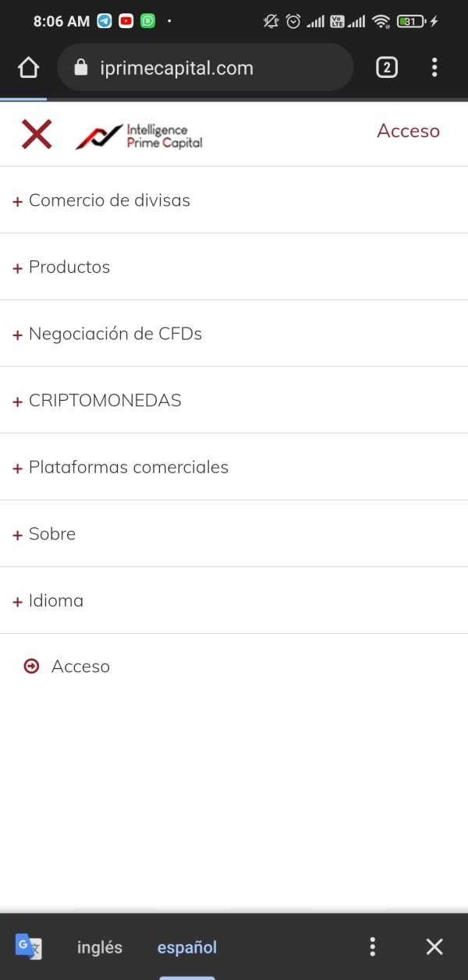This screenshot has width=468, height=980.
Task: Tap the browser home icon
Action: 28,68
